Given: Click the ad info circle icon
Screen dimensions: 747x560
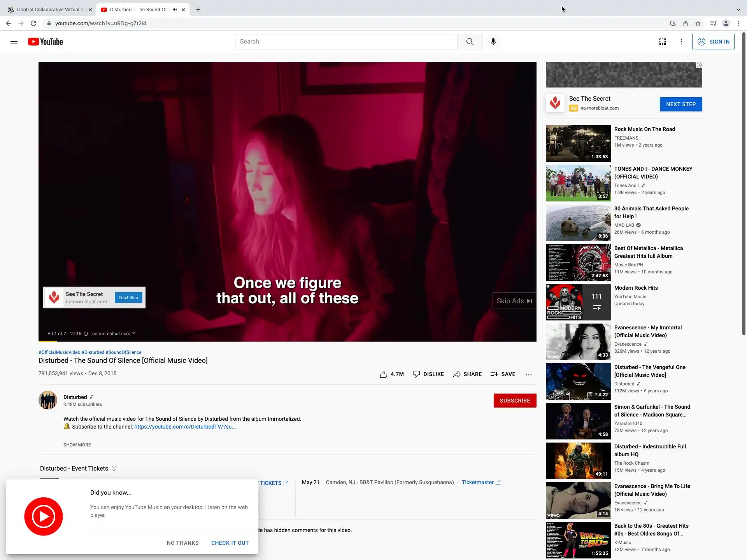Looking at the screenshot, I should pyautogui.click(x=86, y=334).
